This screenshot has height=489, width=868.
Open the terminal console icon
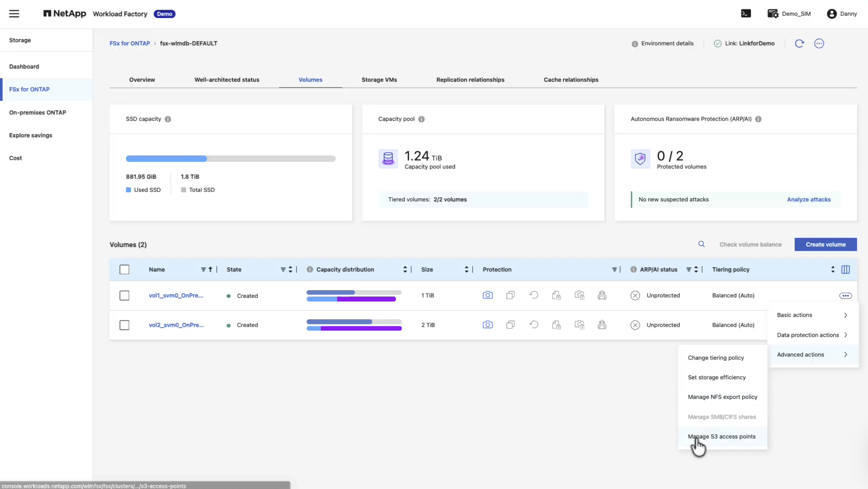pos(746,13)
